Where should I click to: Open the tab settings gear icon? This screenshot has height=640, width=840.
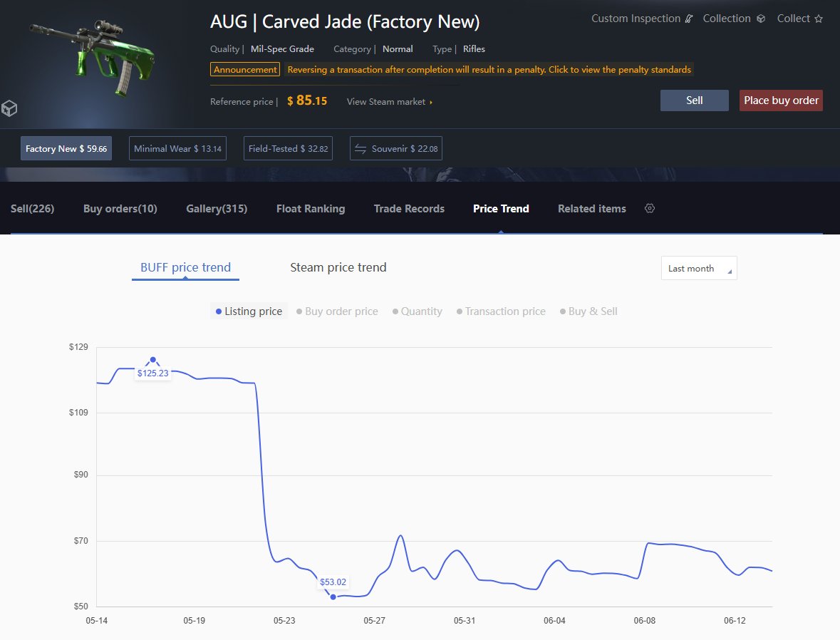pos(649,209)
